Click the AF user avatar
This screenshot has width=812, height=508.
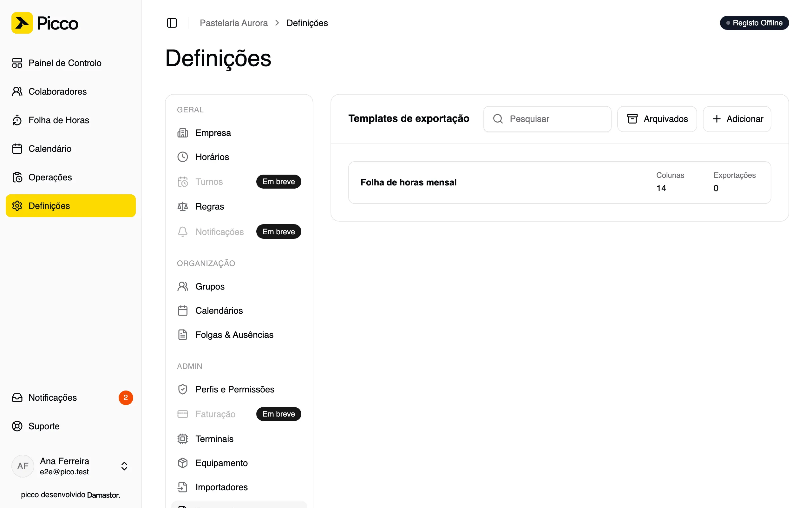click(23, 466)
